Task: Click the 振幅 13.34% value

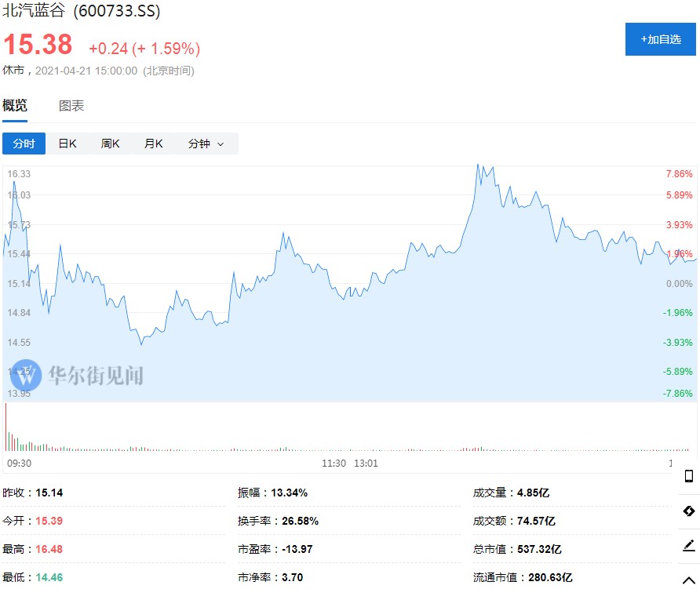Action: point(290,493)
